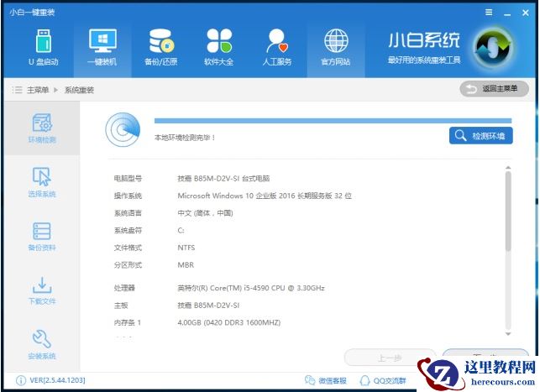Image resolution: width=540 pixels, height=392 pixels.
Task: Click the 4.00GB (0420 DDR3 1600MHZ) memory value
Action: [229, 322]
